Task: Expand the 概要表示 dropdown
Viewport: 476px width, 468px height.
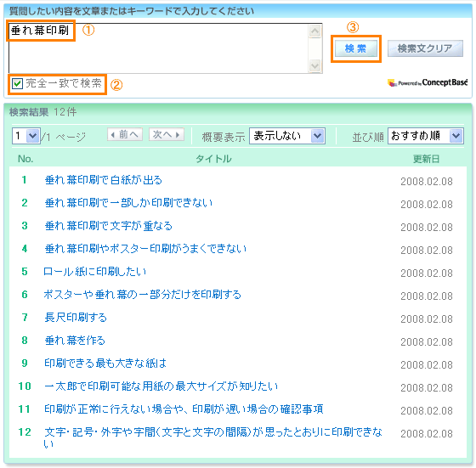Action: (287, 136)
